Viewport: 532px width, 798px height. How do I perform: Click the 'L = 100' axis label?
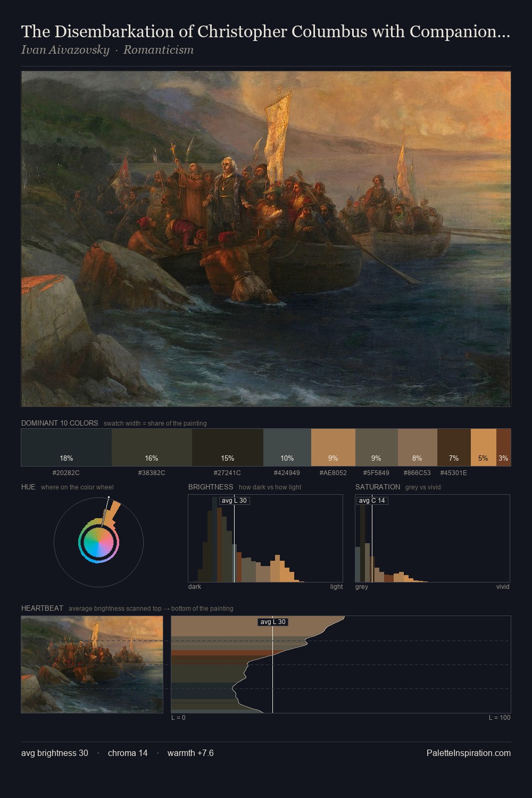pyautogui.click(x=500, y=718)
